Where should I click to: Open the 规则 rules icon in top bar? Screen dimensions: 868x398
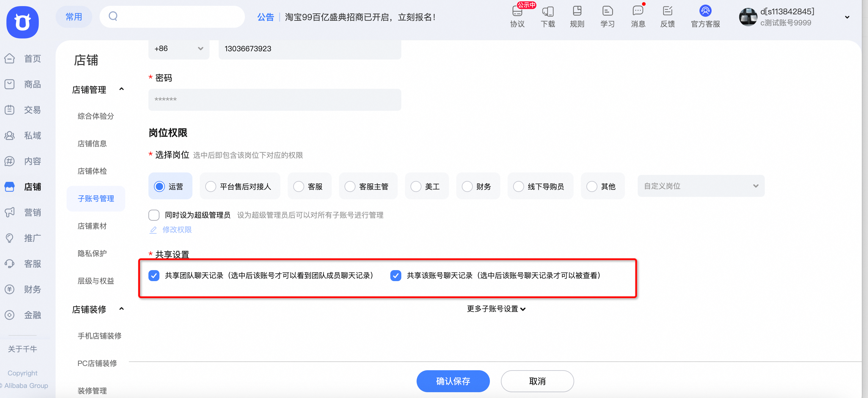pos(577,11)
